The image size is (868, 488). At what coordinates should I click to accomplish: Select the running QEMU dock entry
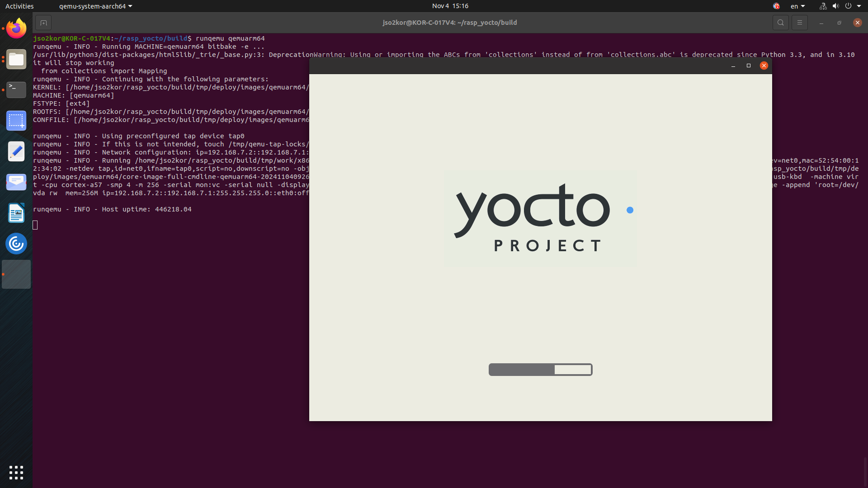(16, 274)
